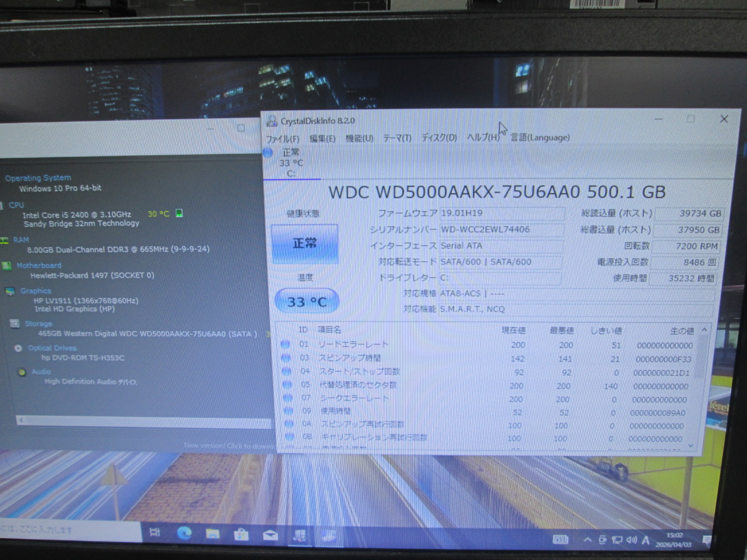
Task: Show hidden system tray icons chevron
Action: [587, 540]
